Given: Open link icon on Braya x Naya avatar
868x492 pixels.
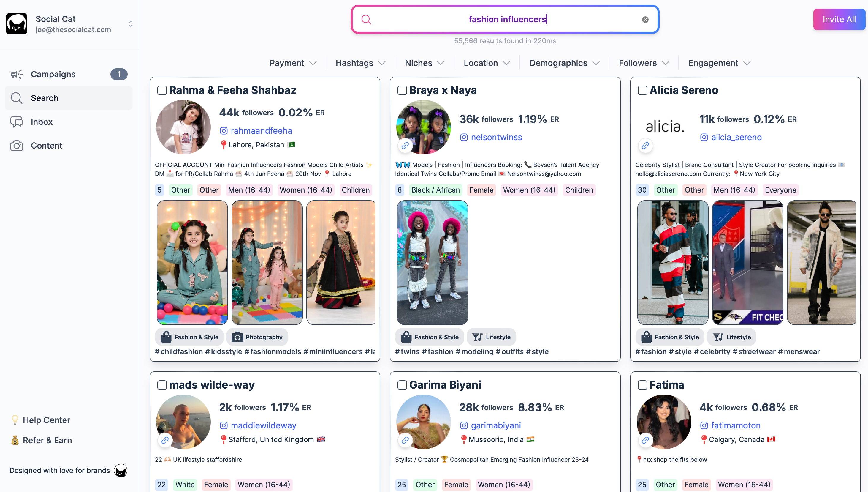Looking at the screenshot, I should pos(405,146).
